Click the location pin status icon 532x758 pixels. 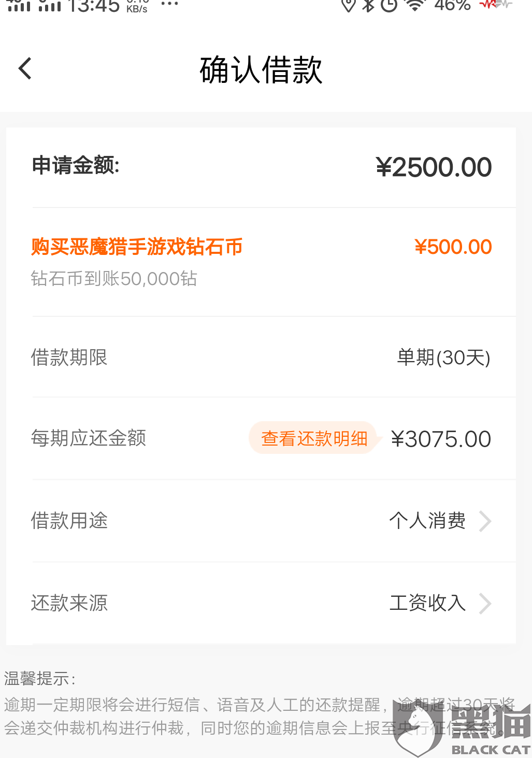pos(348,5)
